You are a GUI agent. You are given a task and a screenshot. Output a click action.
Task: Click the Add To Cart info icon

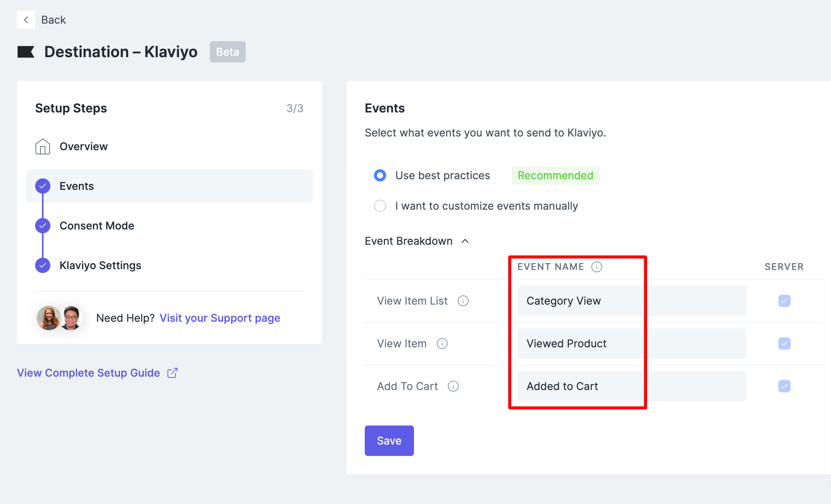[x=453, y=386]
